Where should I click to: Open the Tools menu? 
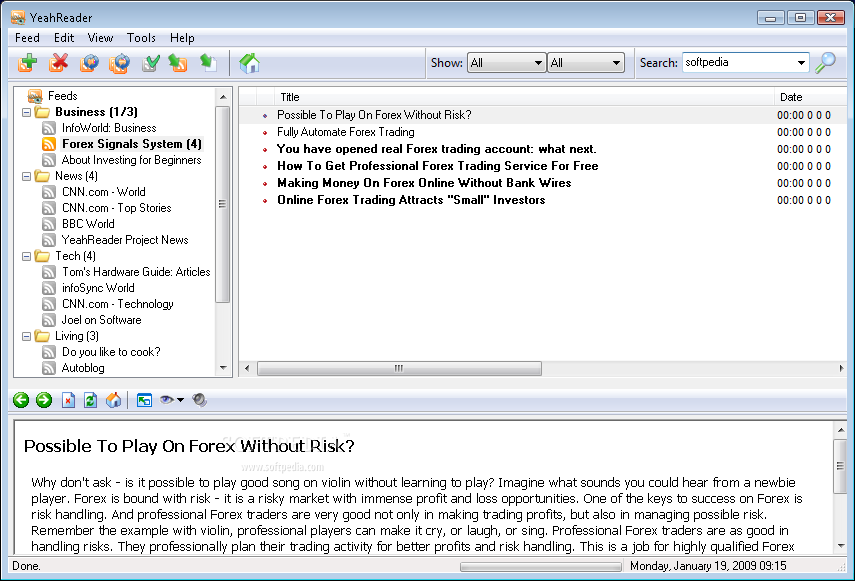[x=141, y=38]
